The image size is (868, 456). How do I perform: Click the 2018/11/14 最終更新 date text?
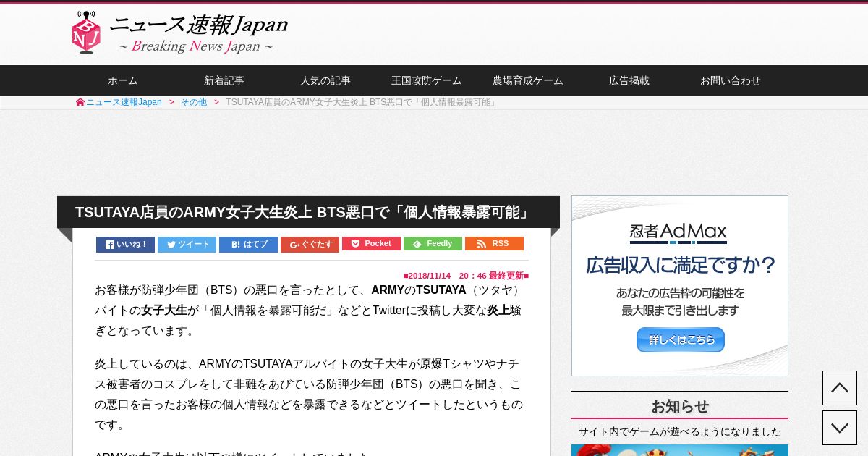466,276
